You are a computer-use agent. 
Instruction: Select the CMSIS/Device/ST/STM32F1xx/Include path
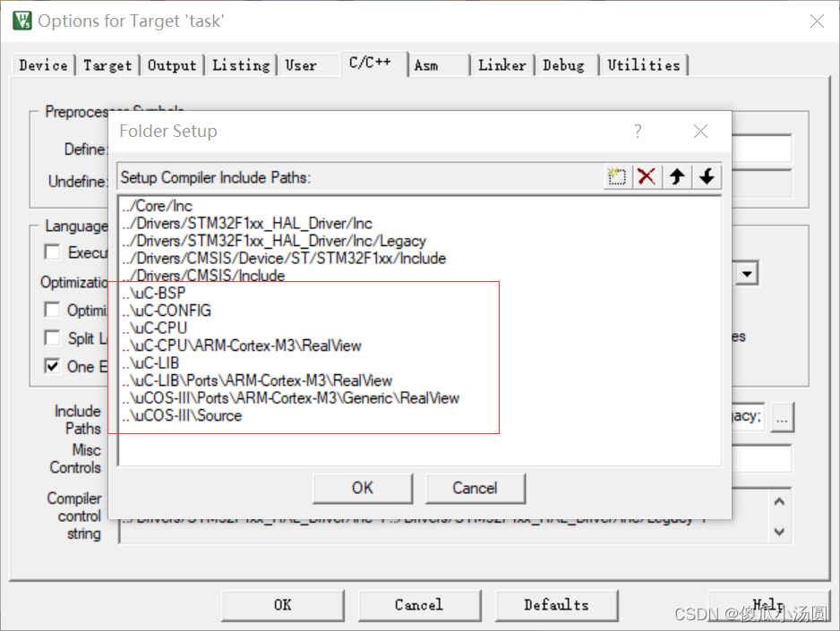[x=283, y=259]
